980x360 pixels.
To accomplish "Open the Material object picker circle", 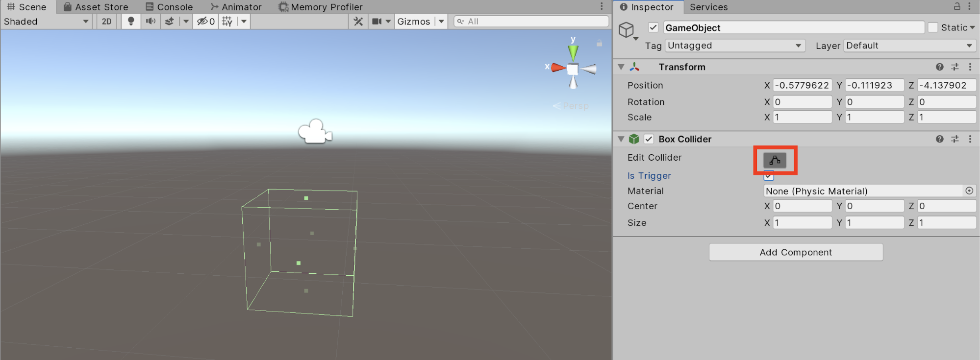I will 969,191.
